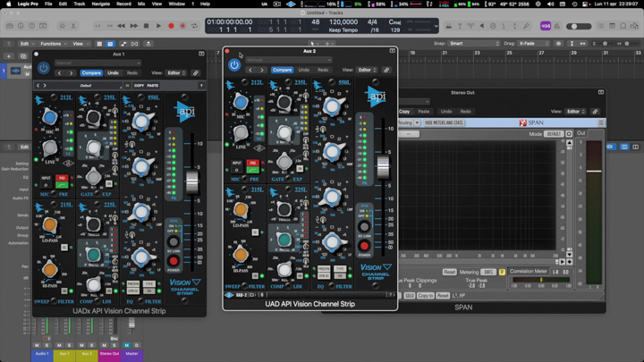The height and width of the screenshot is (362, 644).
Task: Click Add Track plus button
Action: pyautogui.click(x=9, y=56)
